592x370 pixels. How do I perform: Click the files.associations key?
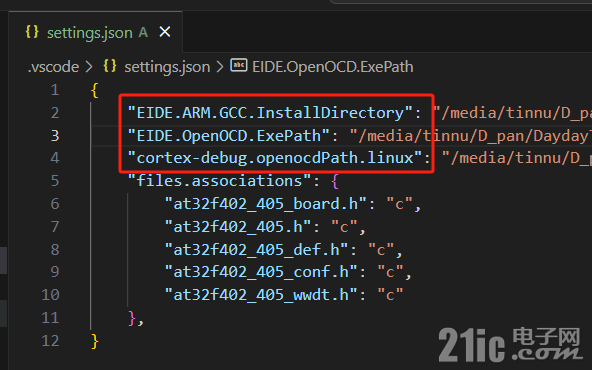tap(219, 181)
